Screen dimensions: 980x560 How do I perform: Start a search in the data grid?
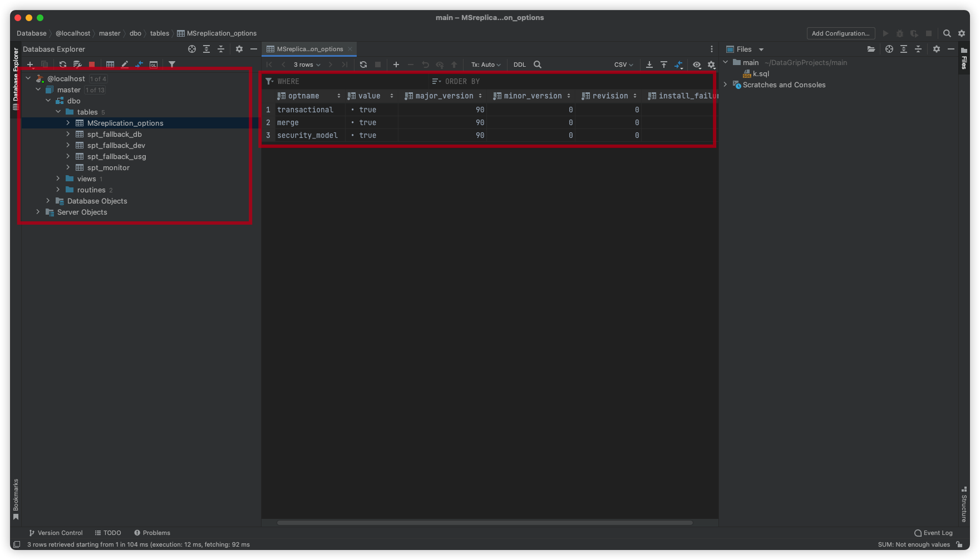[537, 65]
